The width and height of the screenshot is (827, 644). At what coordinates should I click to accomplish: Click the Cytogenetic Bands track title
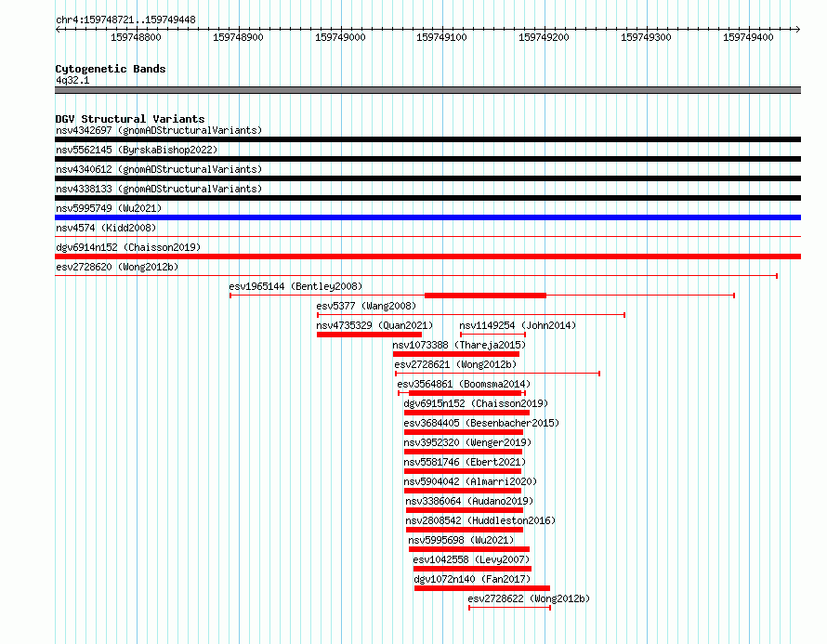click(111, 69)
